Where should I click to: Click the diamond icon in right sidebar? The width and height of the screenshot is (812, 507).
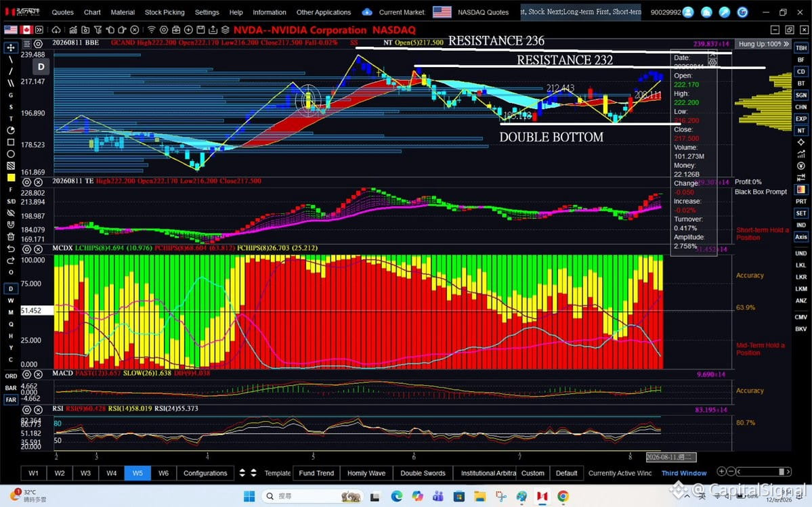click(801, 141)
